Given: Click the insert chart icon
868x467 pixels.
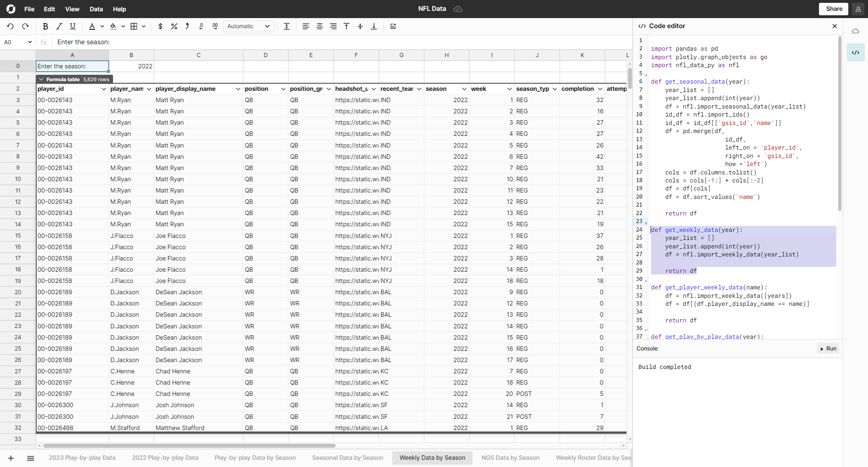Looking at the screenshot, I should (393, 26).
